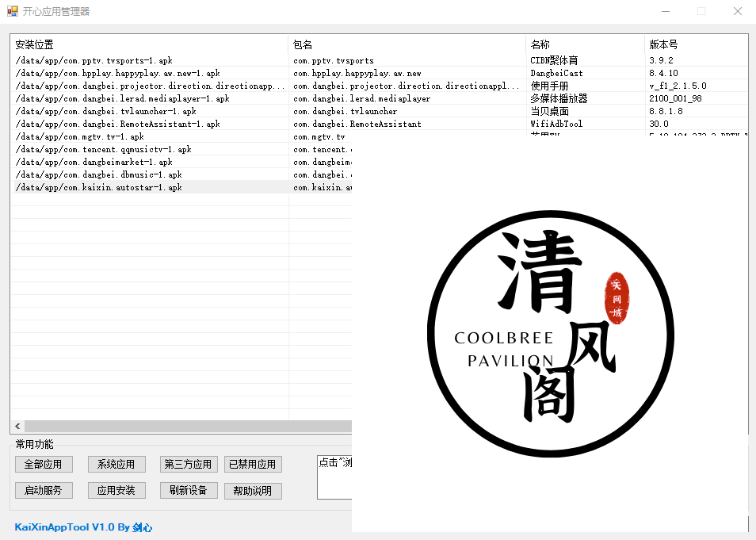Click the 点击"浏 text box
The width and height of the screenshot is (756, 540).
pyautogui.click(x=334, y=477)
